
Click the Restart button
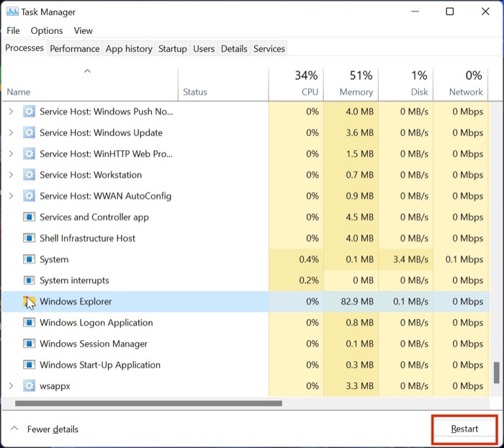[464, 429]
